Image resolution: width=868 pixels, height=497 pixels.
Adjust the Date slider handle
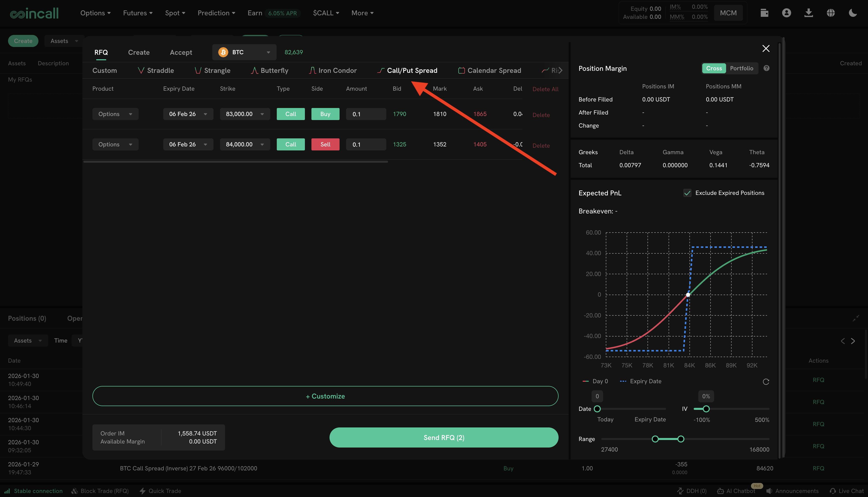point(597,409)
